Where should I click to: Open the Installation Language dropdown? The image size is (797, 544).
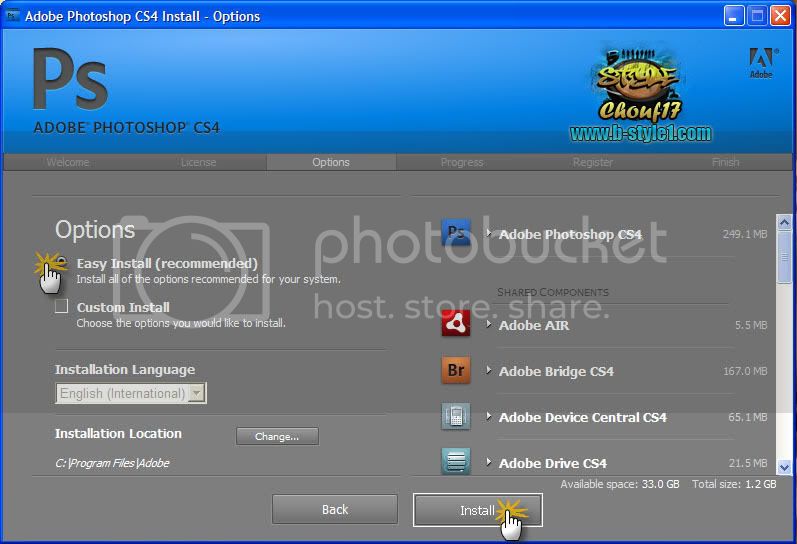click(x=131, y=393)
